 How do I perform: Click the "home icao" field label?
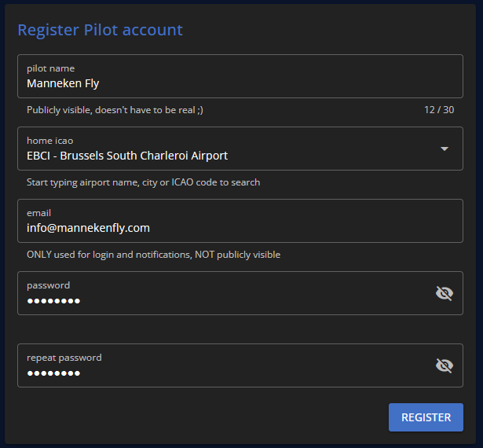[49, 141]
